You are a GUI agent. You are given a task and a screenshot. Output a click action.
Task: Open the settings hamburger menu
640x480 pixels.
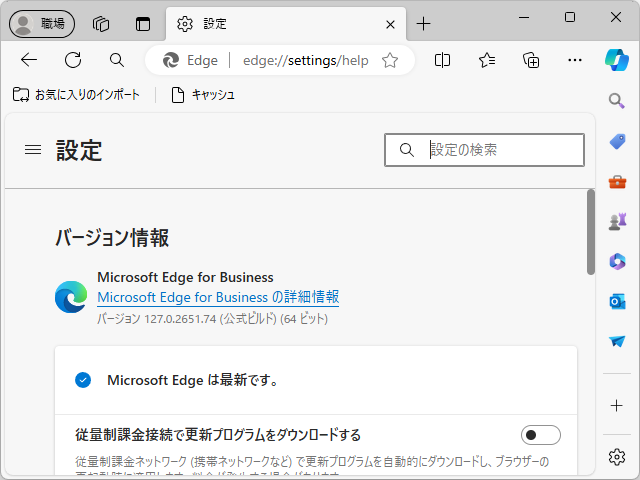33,150
